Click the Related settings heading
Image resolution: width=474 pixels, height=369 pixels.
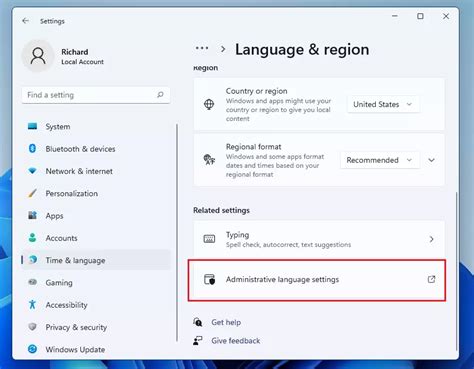click(221, 210)
